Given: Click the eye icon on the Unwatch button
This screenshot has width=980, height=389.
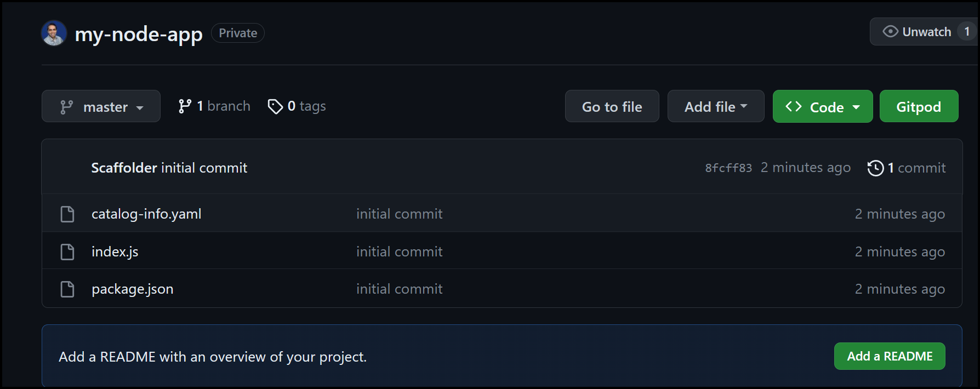Looking at the screenshot, I should (892, 31).
